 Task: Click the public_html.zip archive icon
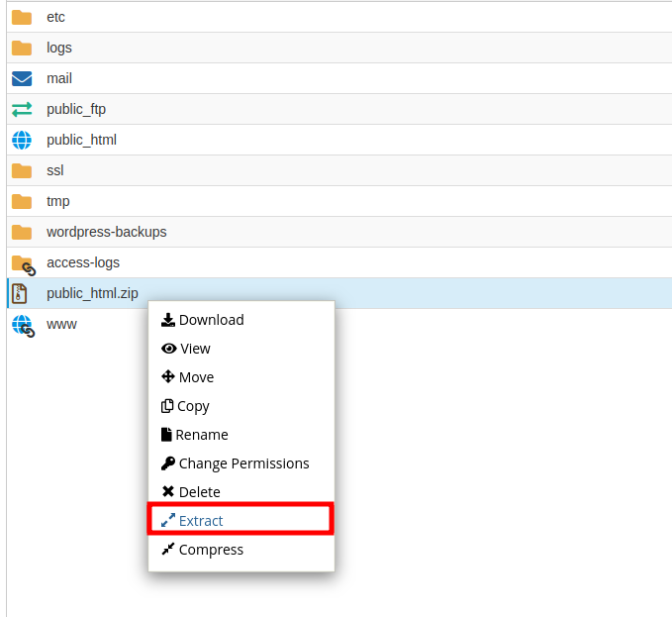tap(19, 294)
